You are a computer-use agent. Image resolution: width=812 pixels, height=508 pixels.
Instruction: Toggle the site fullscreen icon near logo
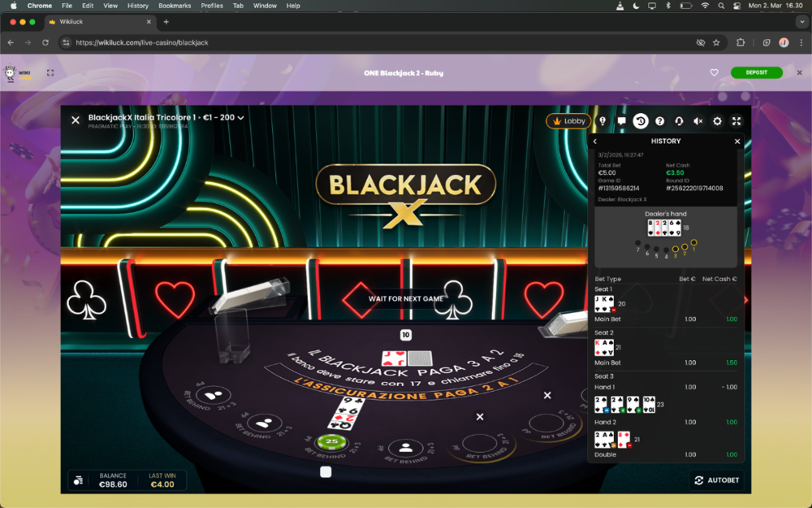50,72
